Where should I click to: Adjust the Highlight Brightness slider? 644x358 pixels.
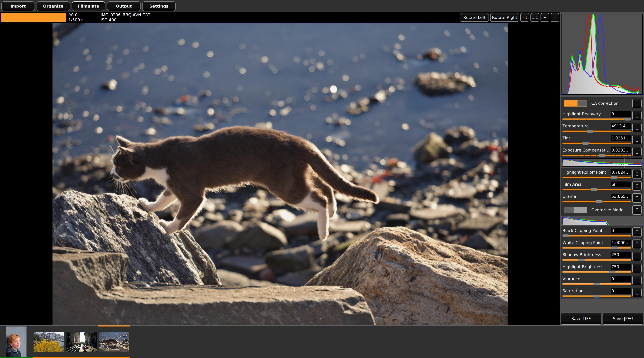coord(597,272)
